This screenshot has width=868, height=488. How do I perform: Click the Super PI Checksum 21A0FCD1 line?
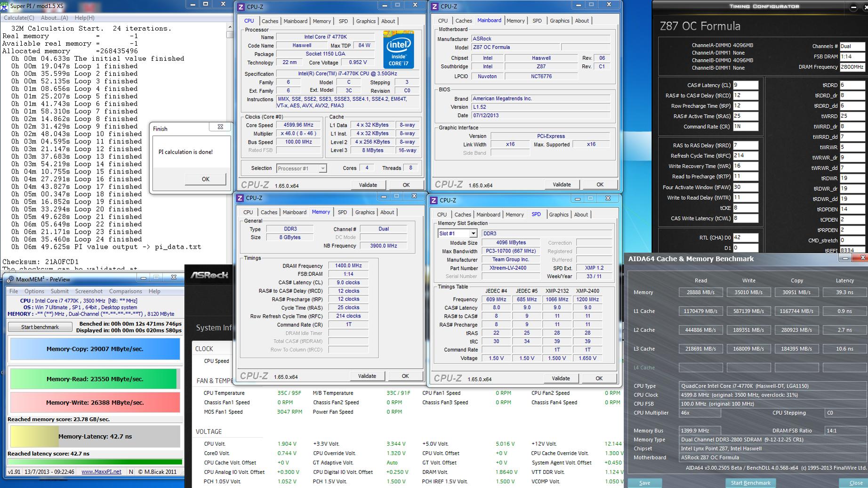pyautogui.click(x=40, y=262)
